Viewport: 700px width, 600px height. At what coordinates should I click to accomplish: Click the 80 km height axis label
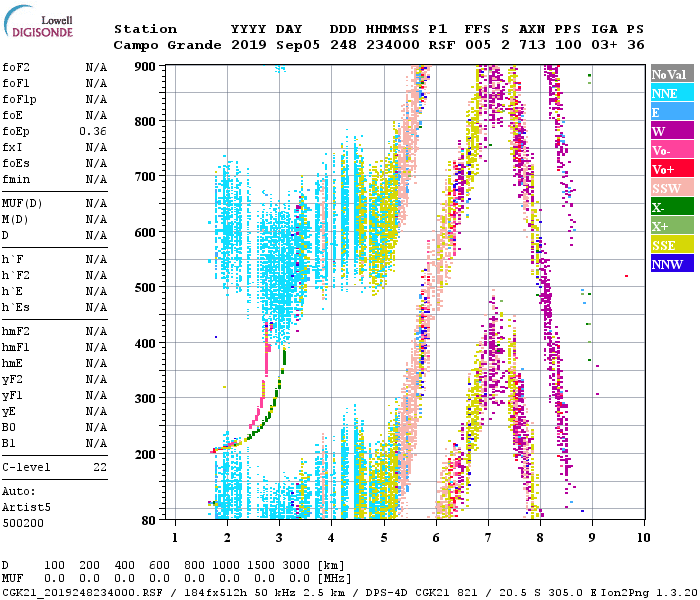tap(149, 521)
